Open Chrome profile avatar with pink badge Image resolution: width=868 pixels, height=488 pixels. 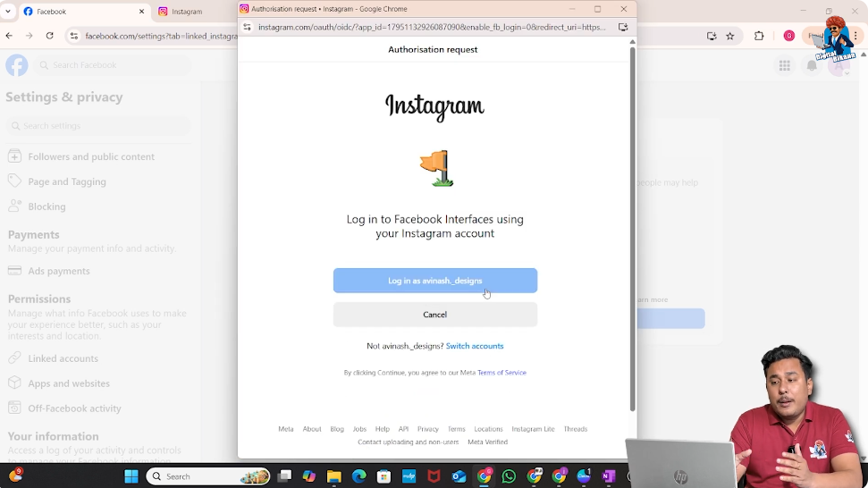click(788, 36)
